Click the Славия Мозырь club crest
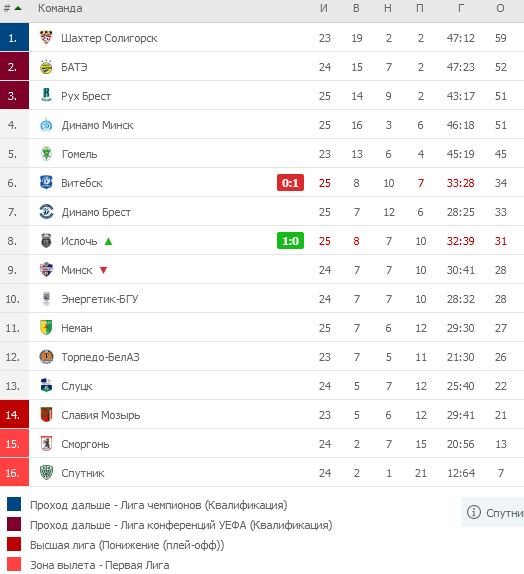The height and width of the screenshot is (574, 524). [46, 414]
